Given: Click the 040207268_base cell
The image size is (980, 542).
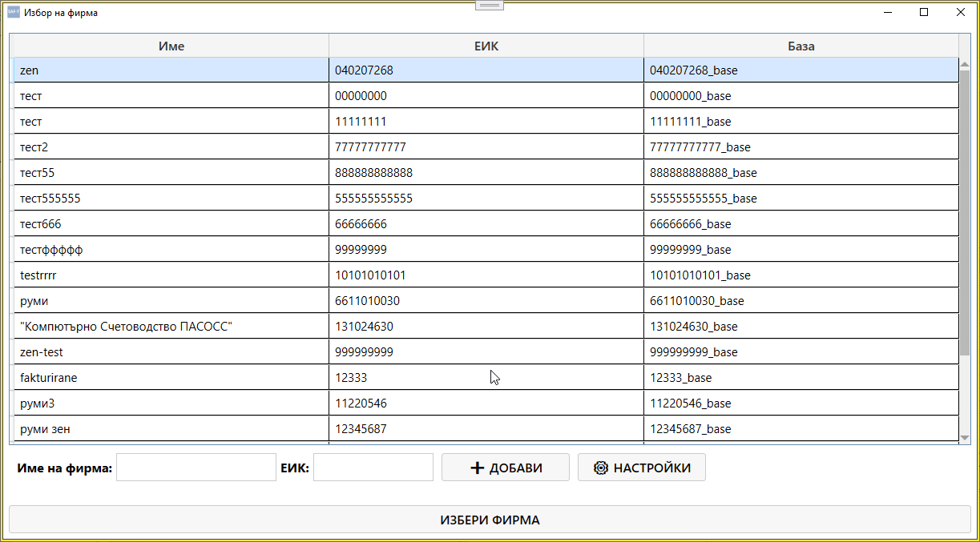Looking at the screenshot, I should click(801, 70).
